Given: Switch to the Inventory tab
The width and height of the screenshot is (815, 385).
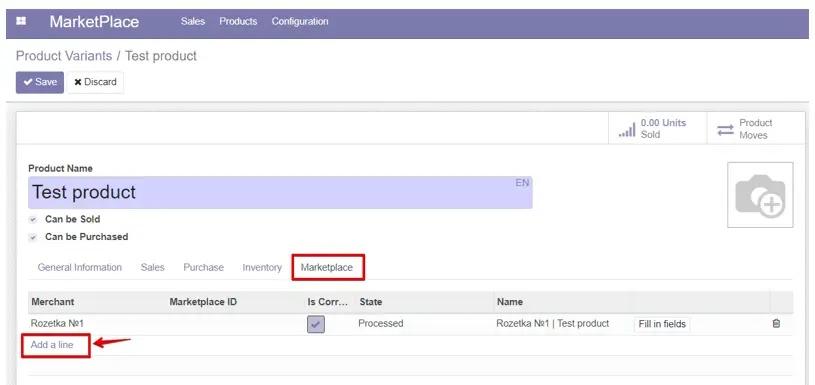Looking at the screenshot, I should tap(262, 268).
